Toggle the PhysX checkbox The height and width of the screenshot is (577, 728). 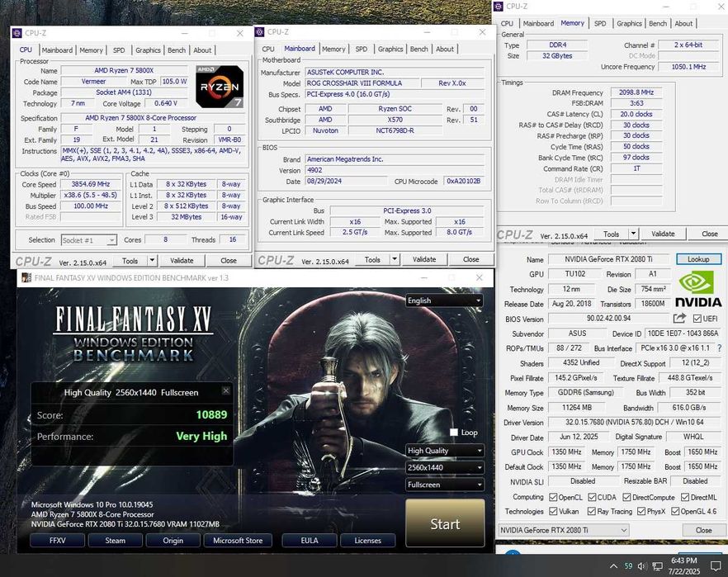pos(641,511)
